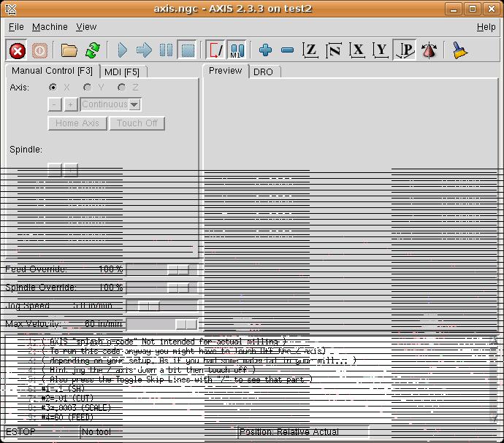This screenshot has width=504, height=443.
Task: Switch to Manual Control [F3] tab
Action: 52,71
